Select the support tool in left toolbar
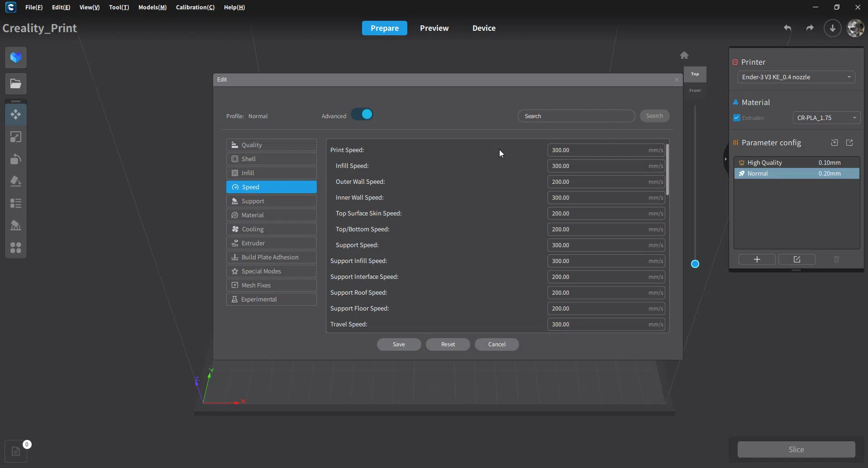Image resolution: width=868 pixels, height=468 pixels. tap(16, 225)
